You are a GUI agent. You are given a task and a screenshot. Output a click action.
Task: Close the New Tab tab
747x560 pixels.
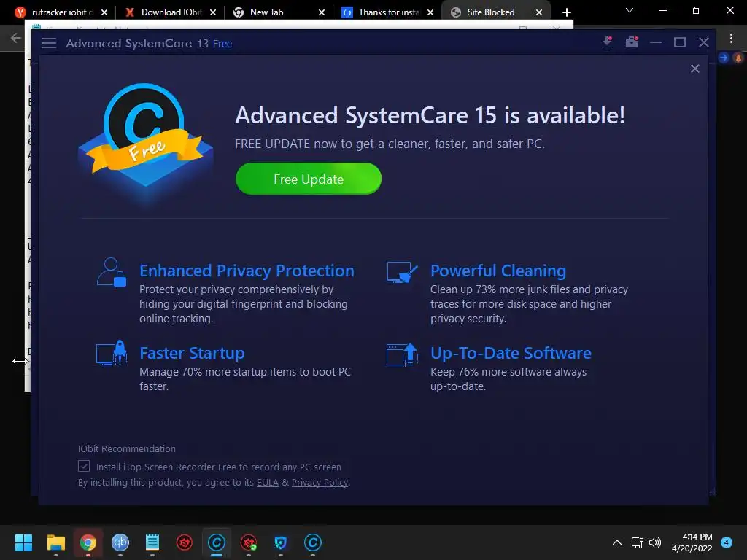point(322,12)
